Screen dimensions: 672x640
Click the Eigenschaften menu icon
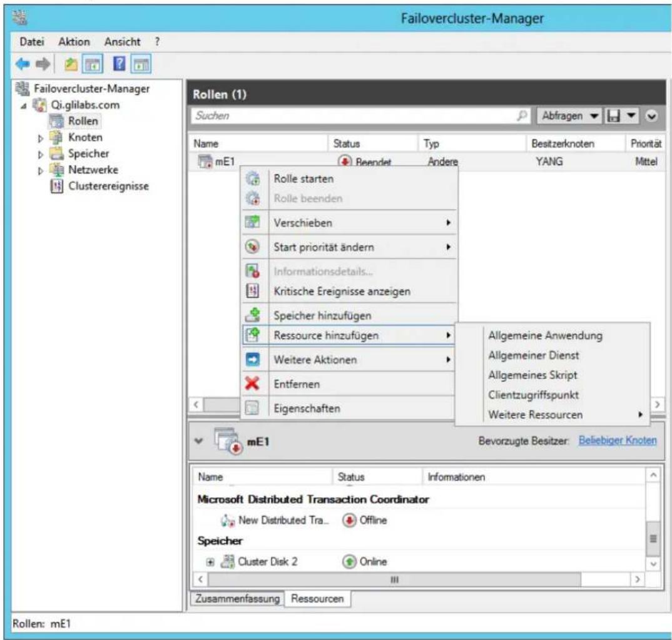[x=252, y=407]
